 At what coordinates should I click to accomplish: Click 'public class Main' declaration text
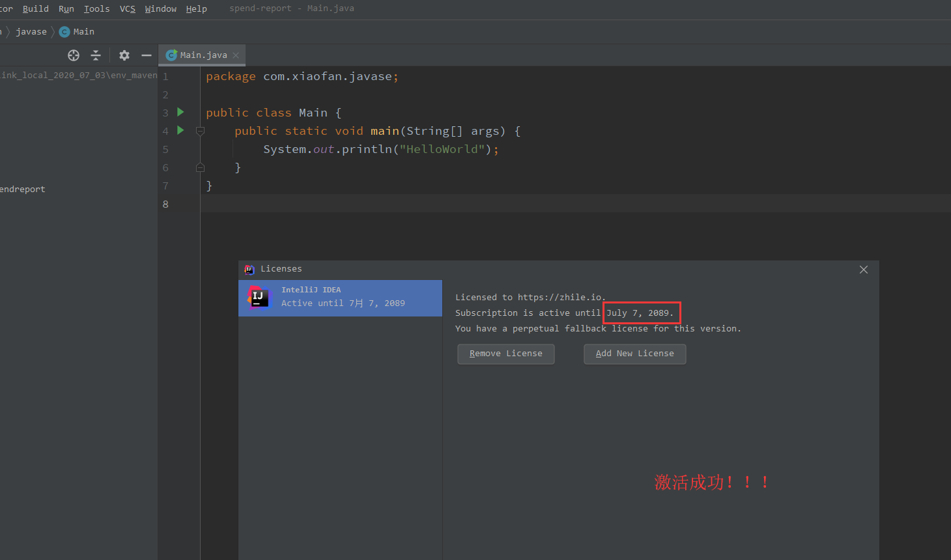tap(266, 113)
